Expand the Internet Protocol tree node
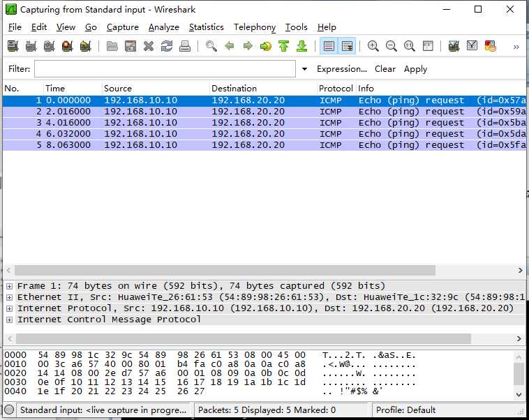This screenshot has height=420, width=529. pos(10,308)
